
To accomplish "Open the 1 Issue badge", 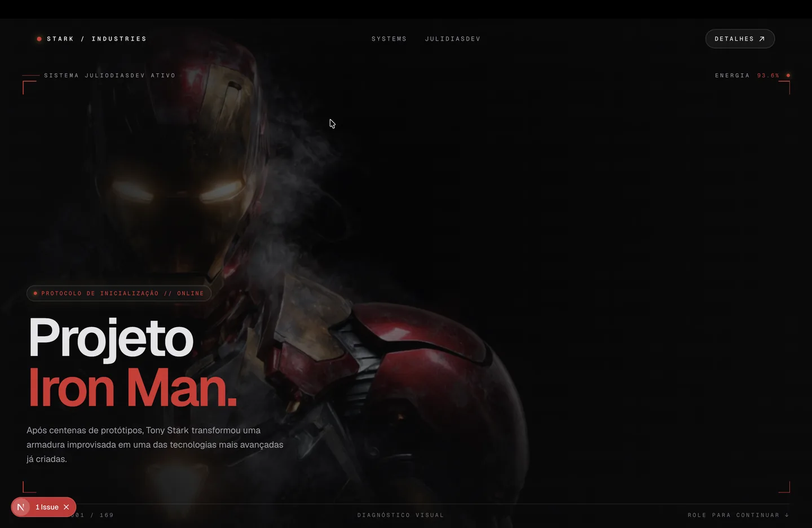I will (47, 507).
